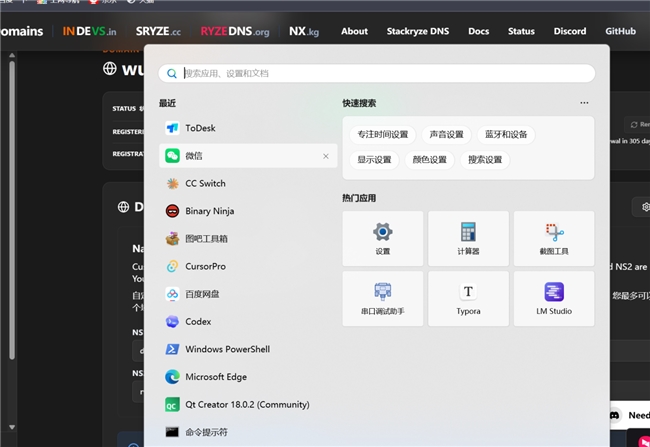Open the CC Switch app icon
Image resolution: width=650 pixels, height=447 pixels.
coord(172,183)
